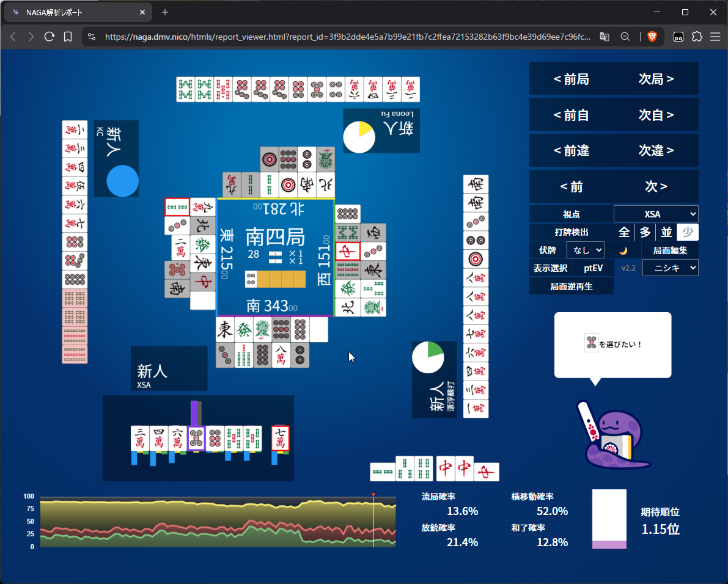728x584 pixels.
Task: Click the blue circle on KC's player panel
Action: tap(123, 181)
